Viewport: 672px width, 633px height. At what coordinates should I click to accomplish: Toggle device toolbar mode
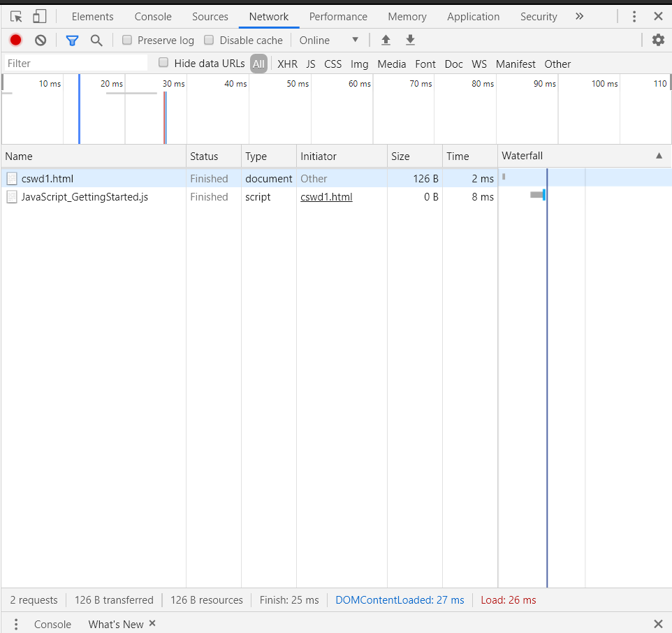39,15
